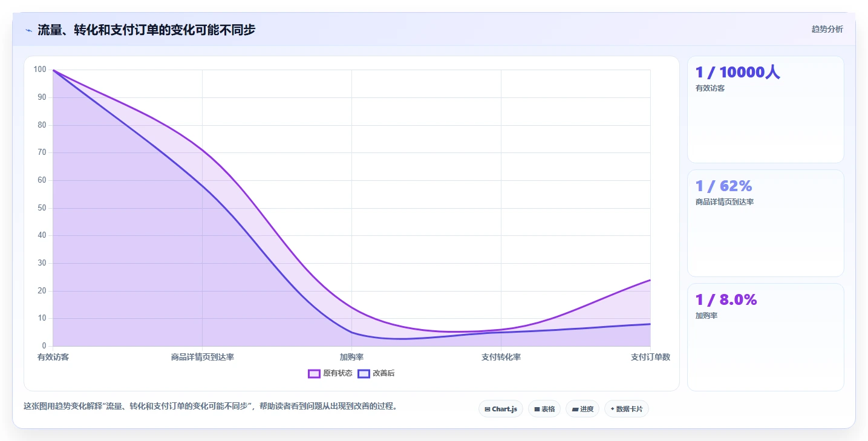Screen dimensions: 868x441
Task: Select the 进度 tag button
Action: 582,409
